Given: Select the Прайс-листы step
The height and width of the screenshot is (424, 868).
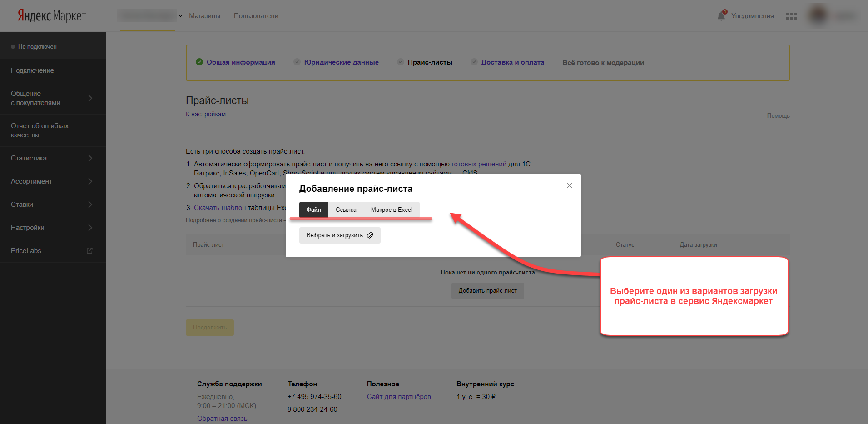Looking at the screenshot, I should 430,62.
